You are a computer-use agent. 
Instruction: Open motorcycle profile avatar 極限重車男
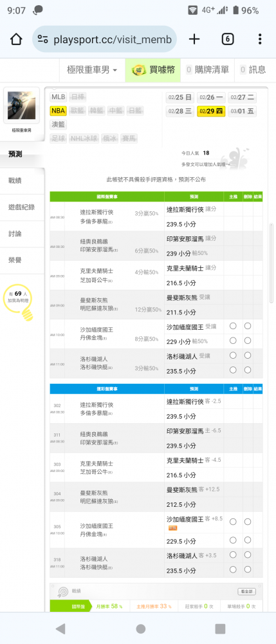tap(21, 105)
